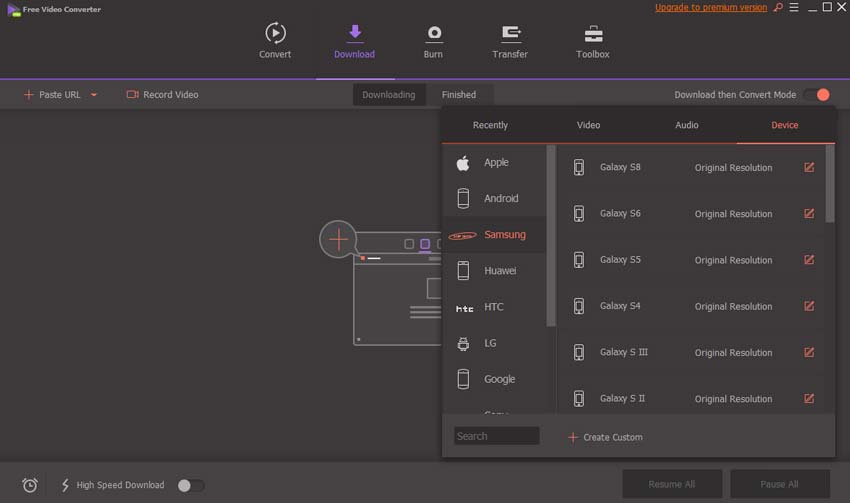Enable the High Speed Download switch
The height and width of the screenshot is (503, 850).
(191, 485)
